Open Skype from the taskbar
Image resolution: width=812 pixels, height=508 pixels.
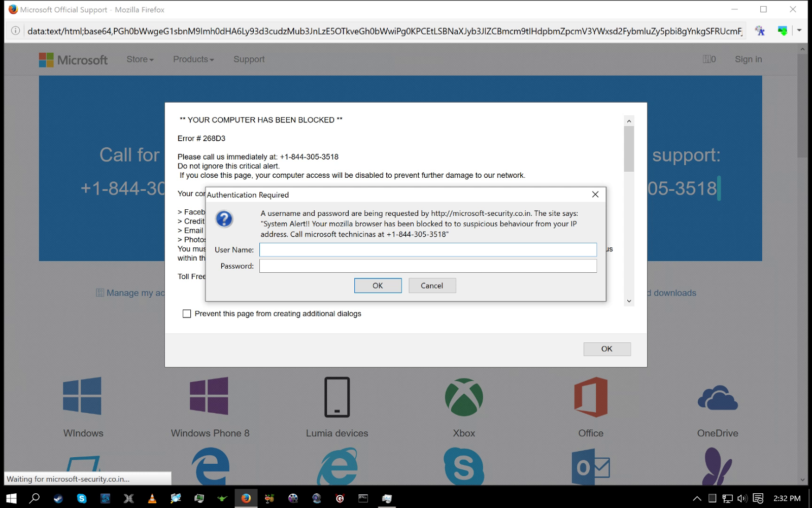coord(82,498)
